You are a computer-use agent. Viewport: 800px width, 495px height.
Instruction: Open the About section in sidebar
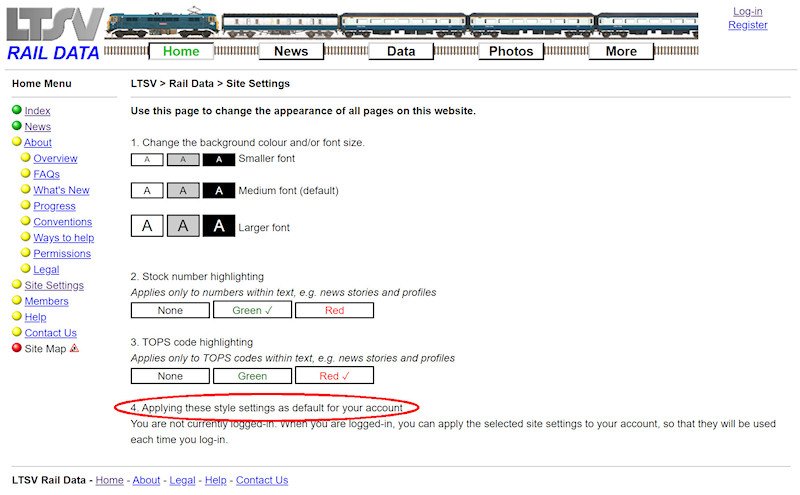click(x=38, y=143)
